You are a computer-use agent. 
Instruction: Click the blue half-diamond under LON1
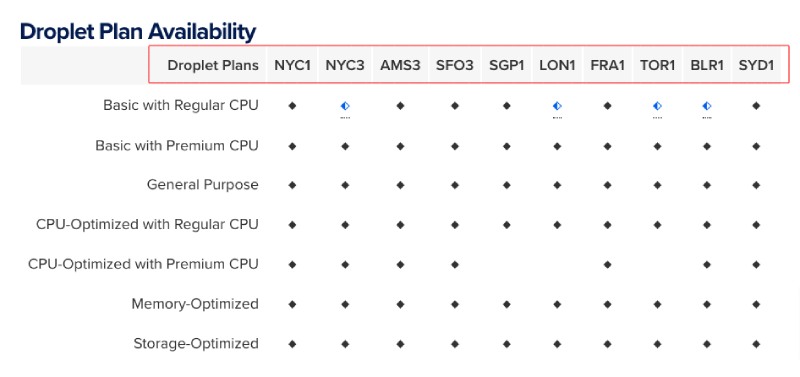557,106
